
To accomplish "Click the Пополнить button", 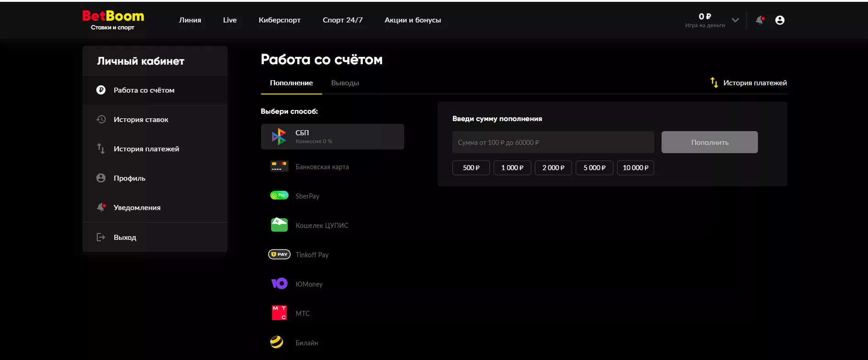I will tap(709, 142).
